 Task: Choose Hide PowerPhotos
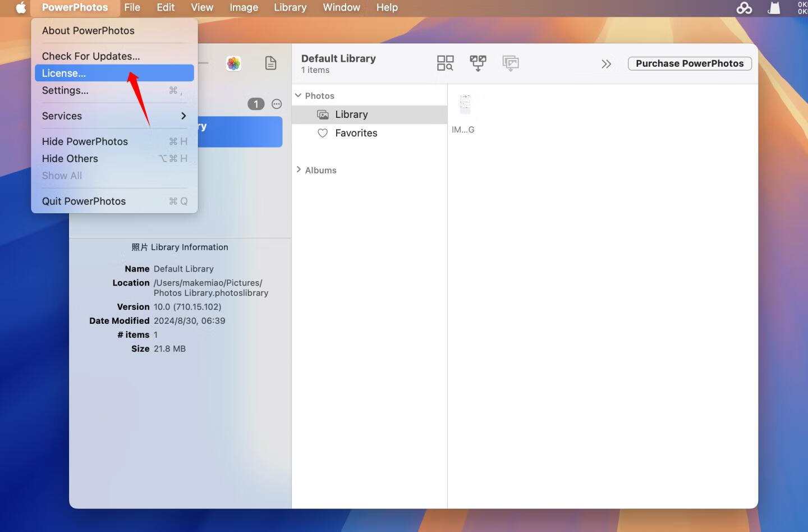[x=114, y=141]
